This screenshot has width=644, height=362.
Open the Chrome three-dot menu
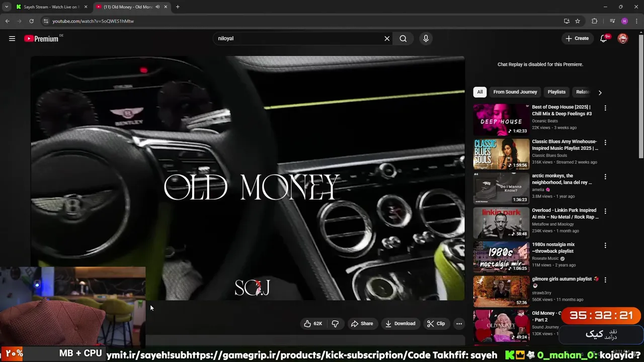[636, 21]
